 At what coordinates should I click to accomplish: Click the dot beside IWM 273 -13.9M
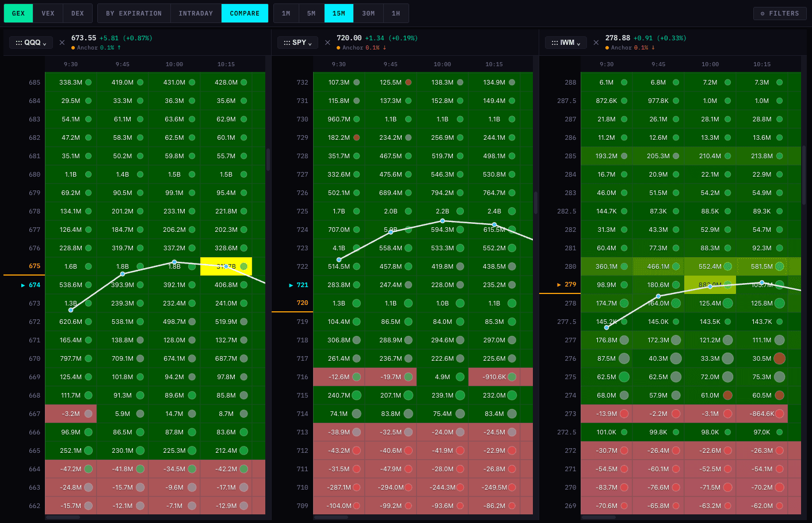tap(624, 414)
